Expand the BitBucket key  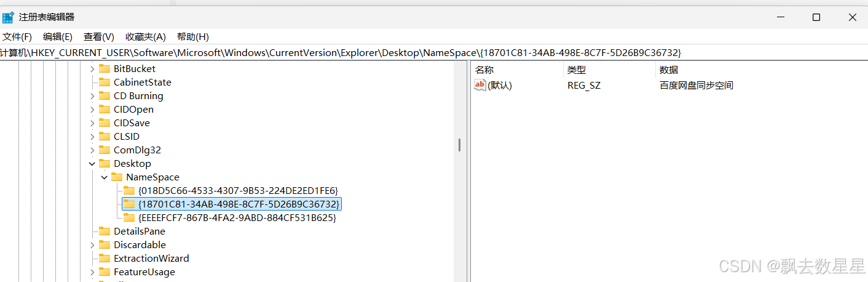[92, 69]
